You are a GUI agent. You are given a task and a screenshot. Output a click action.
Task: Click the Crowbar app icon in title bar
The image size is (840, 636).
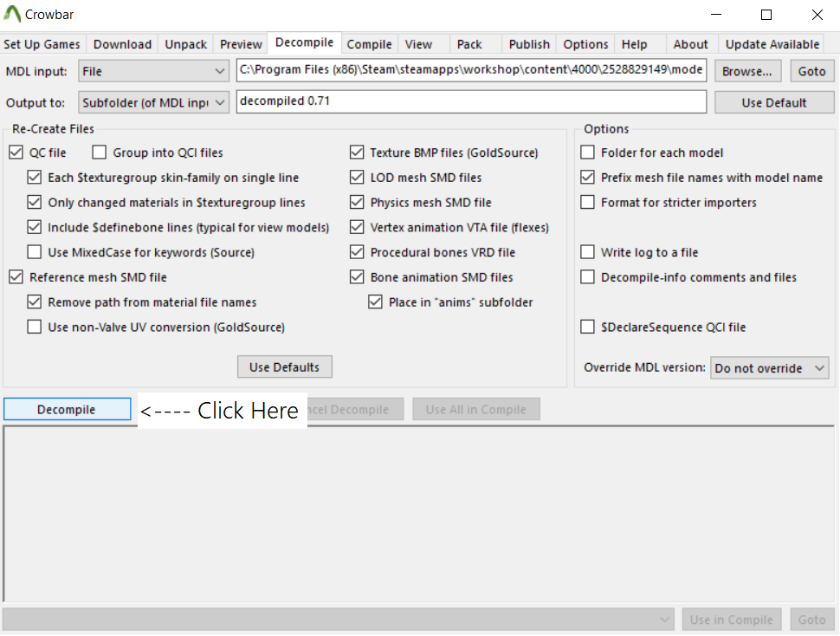point(12,14)
